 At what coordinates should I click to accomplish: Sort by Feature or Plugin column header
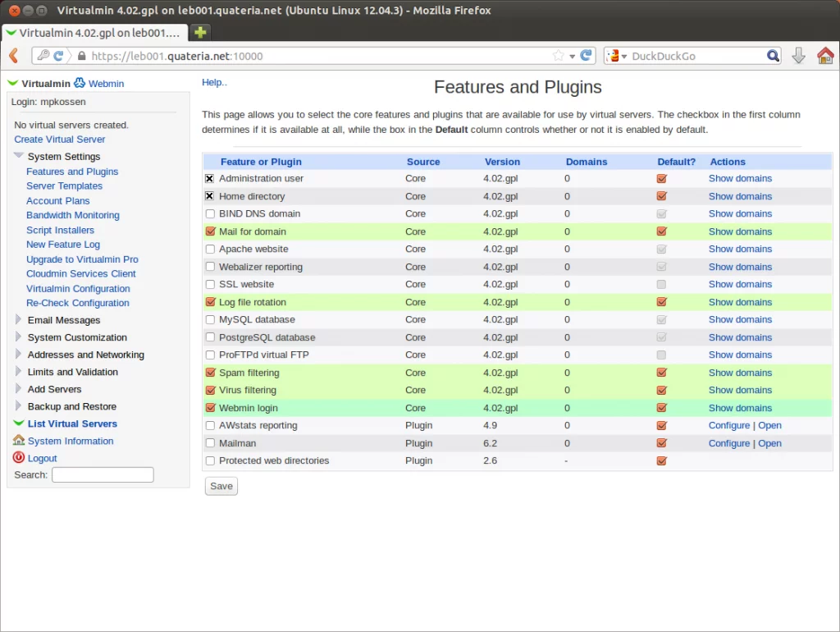261,162
